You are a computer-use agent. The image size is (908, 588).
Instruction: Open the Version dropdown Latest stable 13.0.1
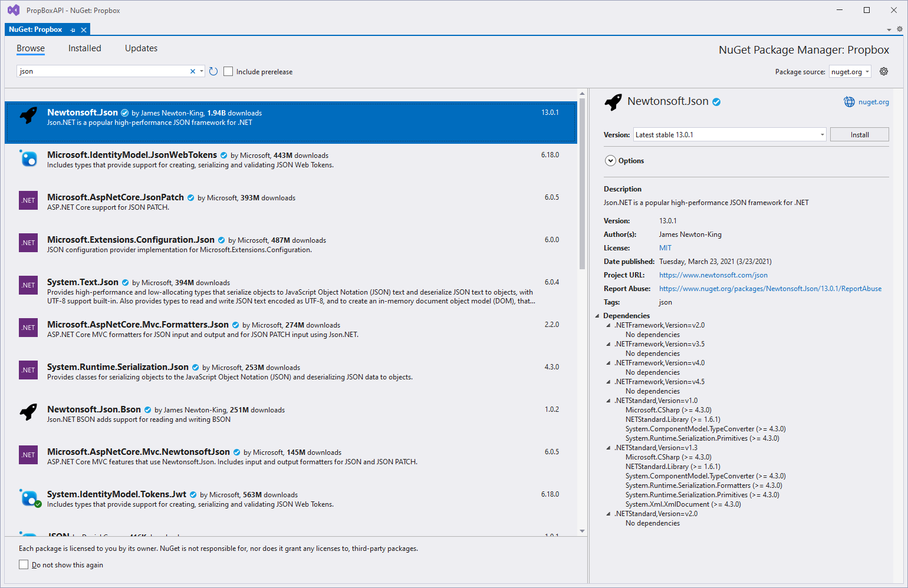coord(729,134)
